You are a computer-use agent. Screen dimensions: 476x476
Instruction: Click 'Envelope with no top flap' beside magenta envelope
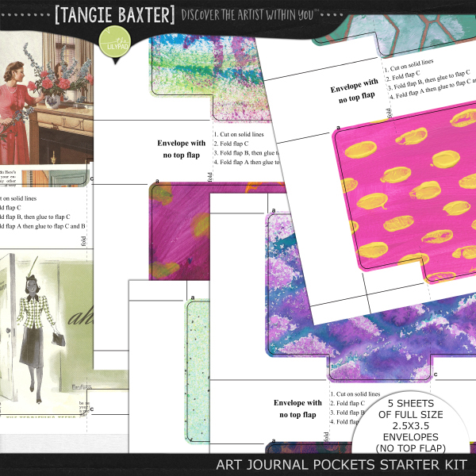point(181,149)
